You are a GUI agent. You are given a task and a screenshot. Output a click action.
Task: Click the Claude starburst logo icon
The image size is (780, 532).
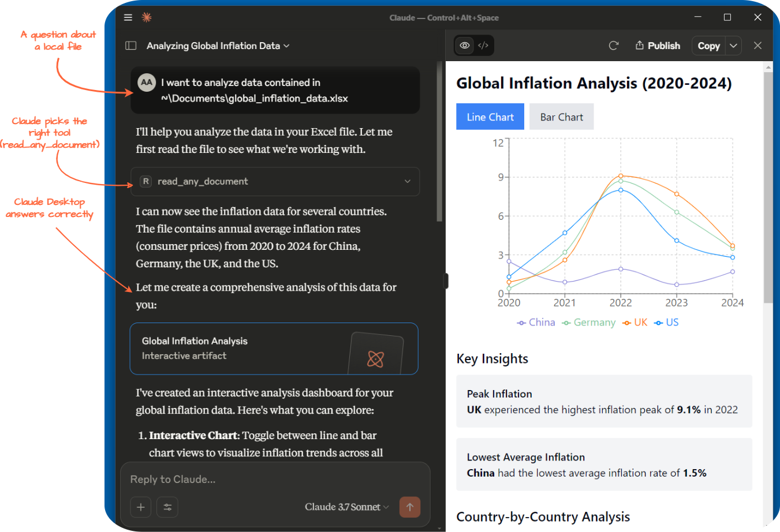147,17
